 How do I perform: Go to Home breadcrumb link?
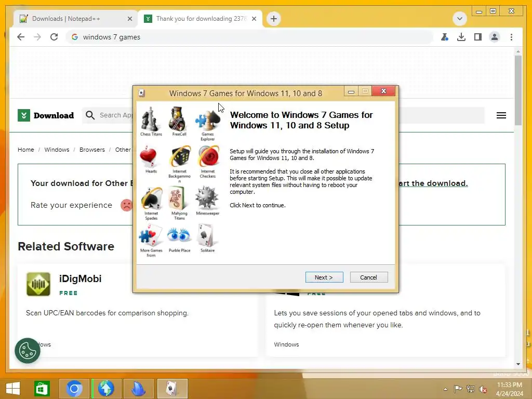pyautogui.click(x=26, y=150)
